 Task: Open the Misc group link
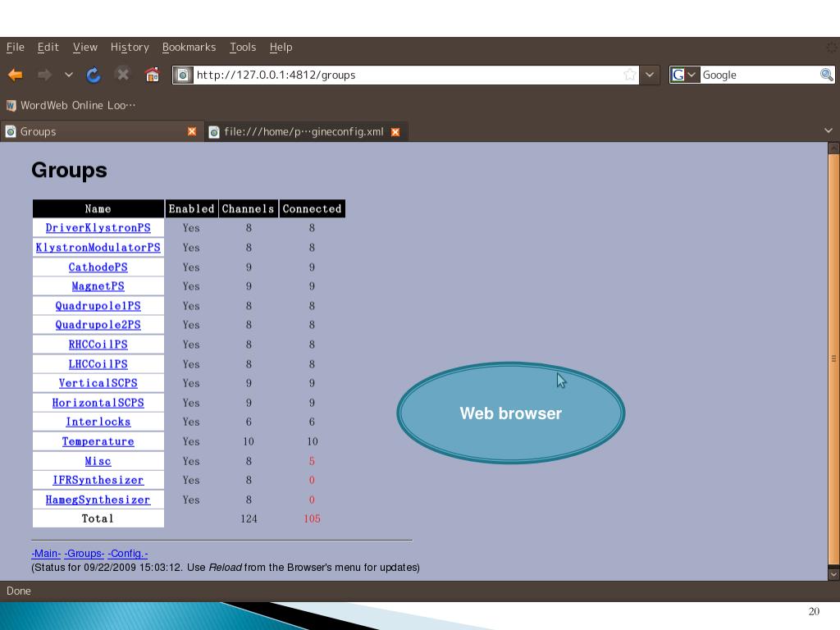click(98, 461)
